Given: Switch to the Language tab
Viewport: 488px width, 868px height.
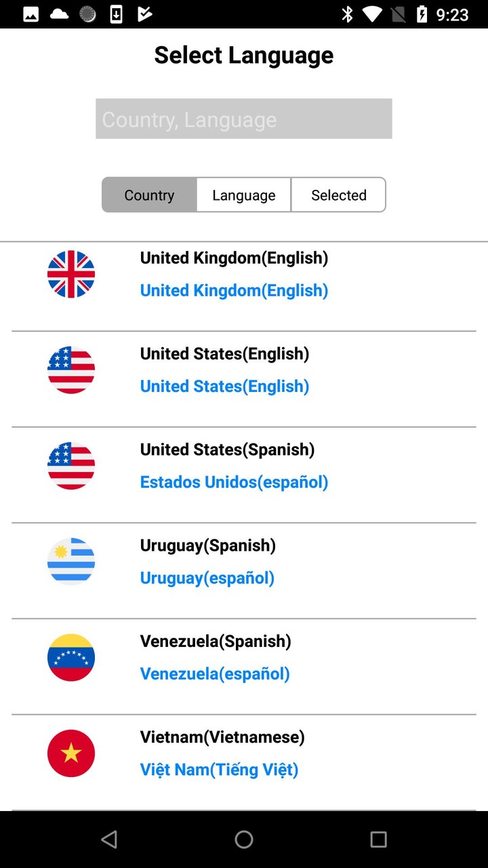Looking at the screenshot, I should (x=244, y=195).
